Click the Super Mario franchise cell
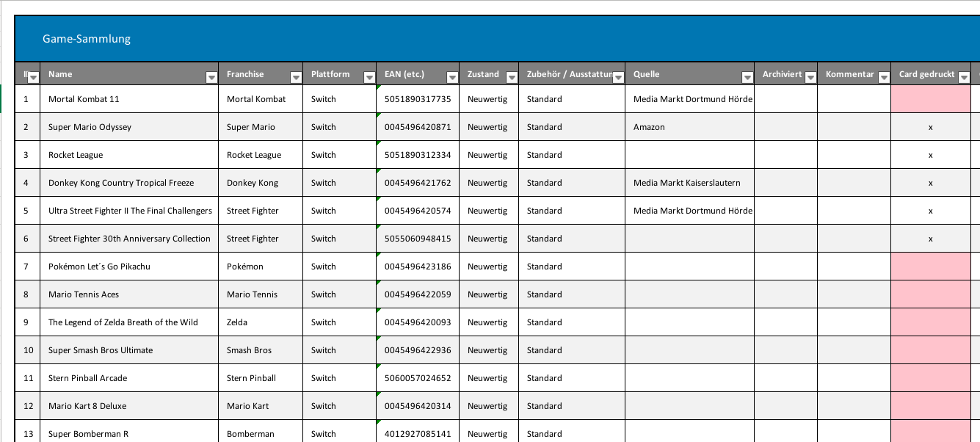This screenshot has width=980, height=442. pyautogui.click(x=261, y=127)
